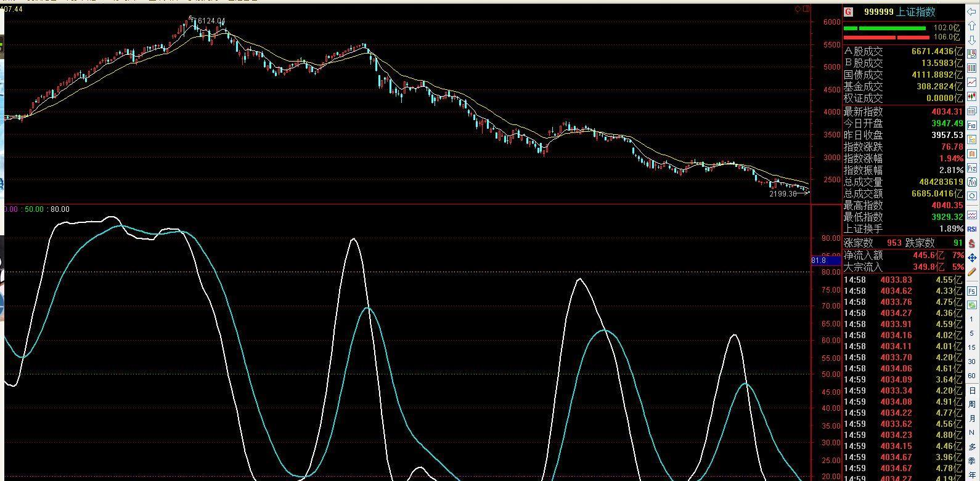
Task: Click the 最低指数 value 3929.32
Action: 947,217
